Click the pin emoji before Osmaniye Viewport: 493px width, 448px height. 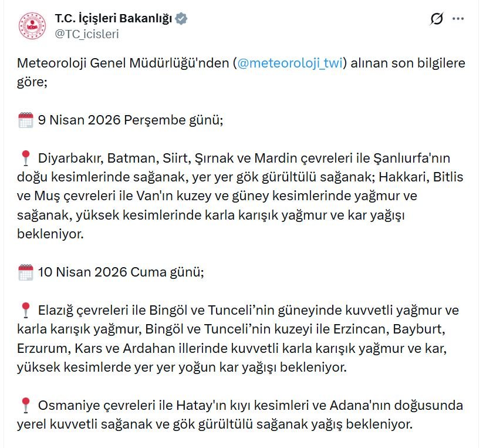pyautogui.click(x=25, y=405)
